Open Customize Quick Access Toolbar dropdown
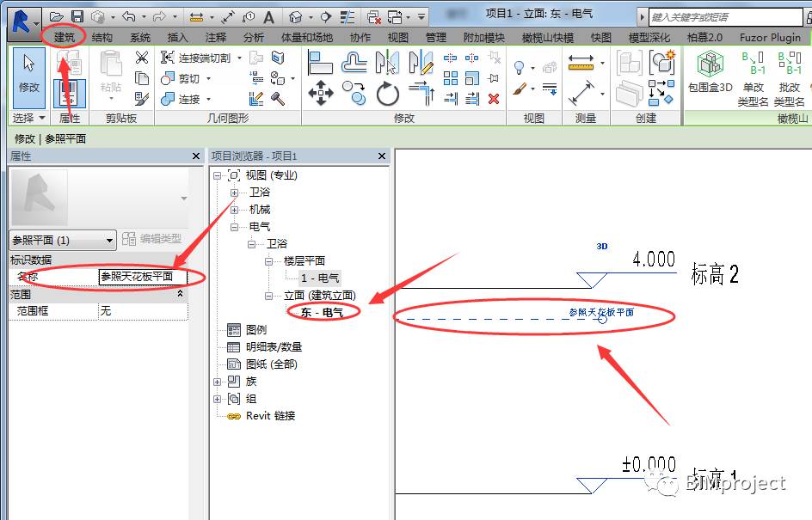Image resolution: width=812 pixels, height=520 pixels. [421, 17]
